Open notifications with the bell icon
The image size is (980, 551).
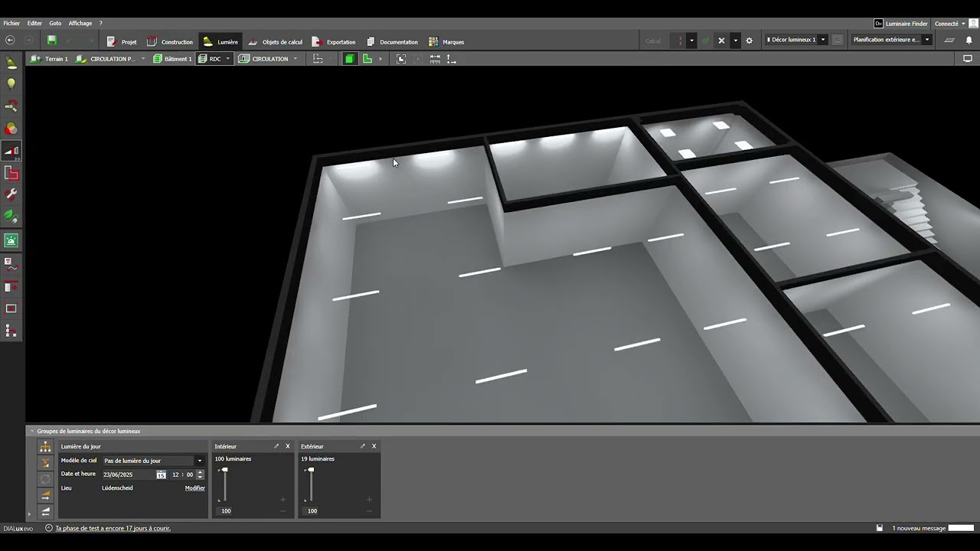pos(969,40)
